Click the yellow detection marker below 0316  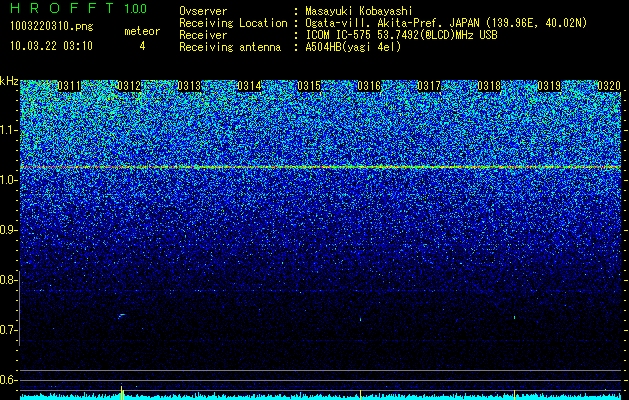pyautogui.click(x=360, y=394)
